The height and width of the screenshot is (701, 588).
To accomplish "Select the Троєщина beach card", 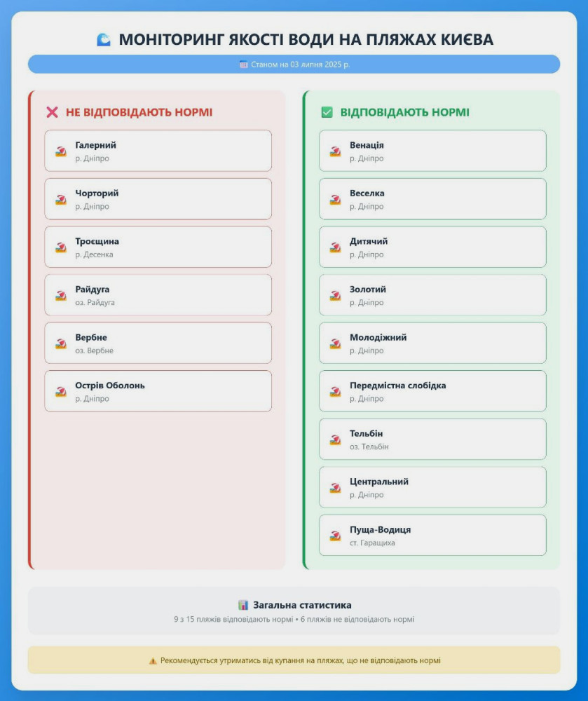I will pyautogui.click(x=158, y=247).
